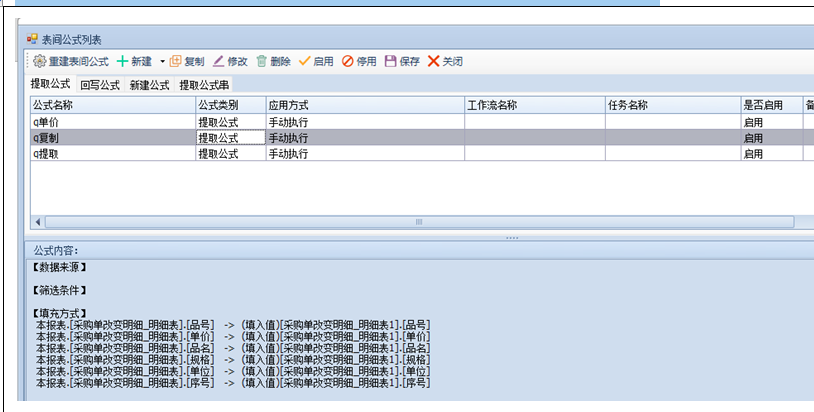
Task: Click the 复制 copy icon
Action: tap(176, 61)
